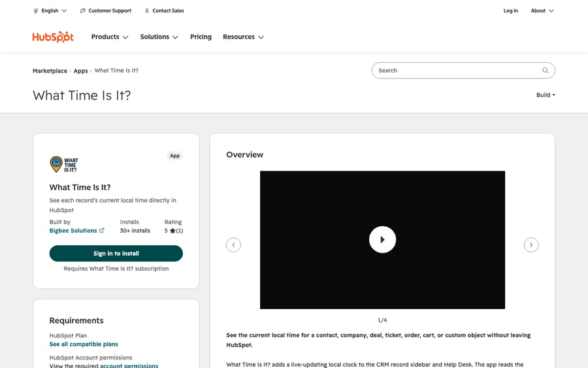Click the rating star icon
The height and width of the screenshot is (368, 588).
point(172,231)
